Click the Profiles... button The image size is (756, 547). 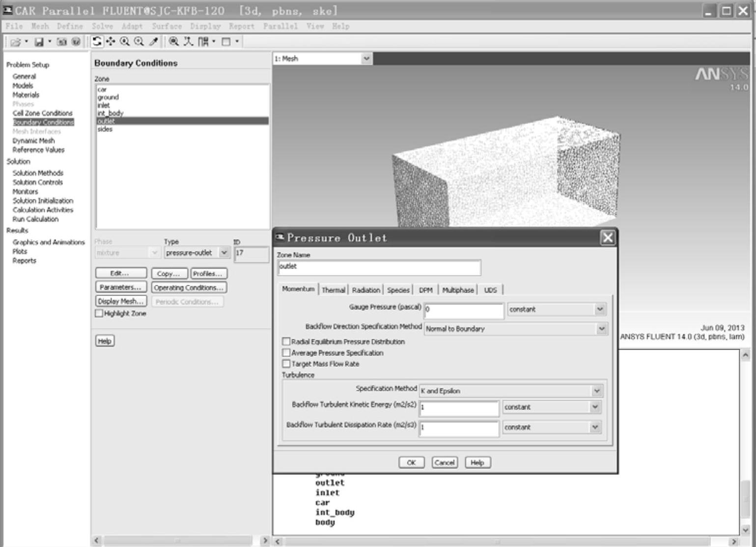208,273
